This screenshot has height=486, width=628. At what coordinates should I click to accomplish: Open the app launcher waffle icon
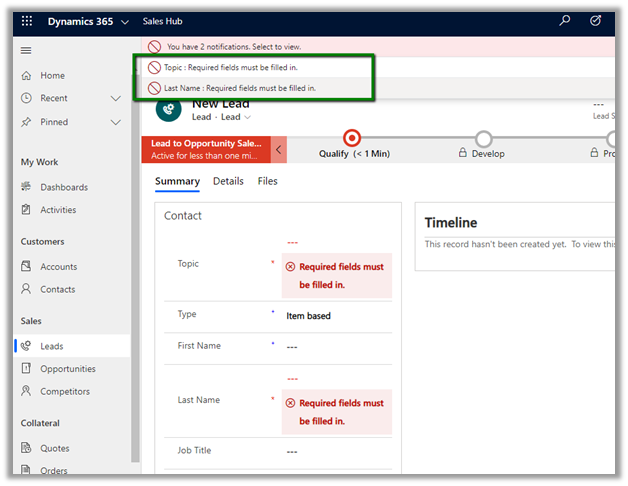pos(27,21)
